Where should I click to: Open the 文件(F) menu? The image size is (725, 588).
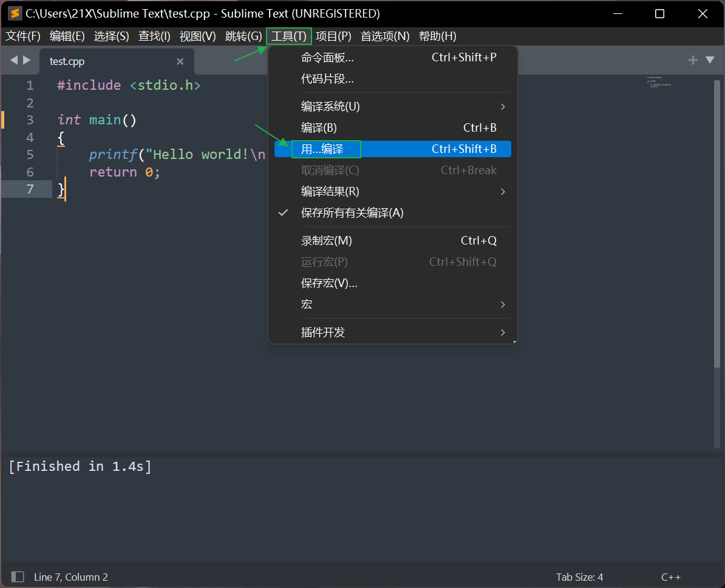point(22,36)
